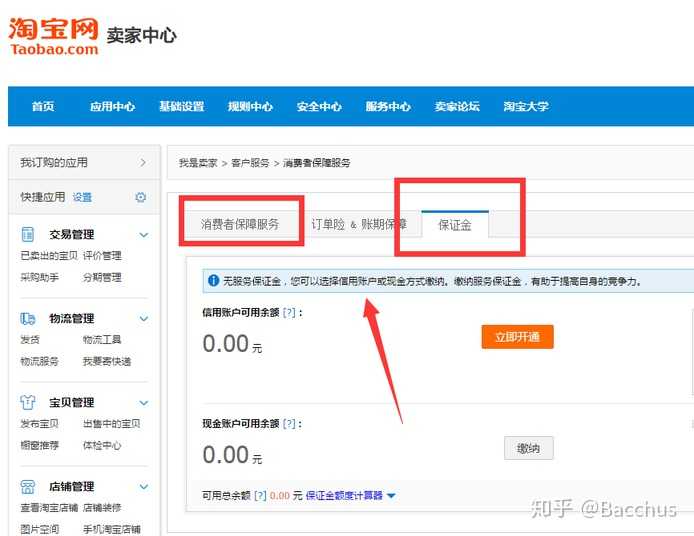Collapse the 交易管理 section chevron
694x536 pixels.
[x=143, y=235]
